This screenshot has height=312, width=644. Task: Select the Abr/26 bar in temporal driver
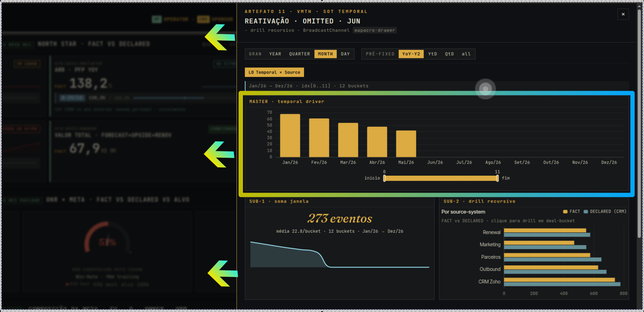pyautogui.click(x=377, y=142)
